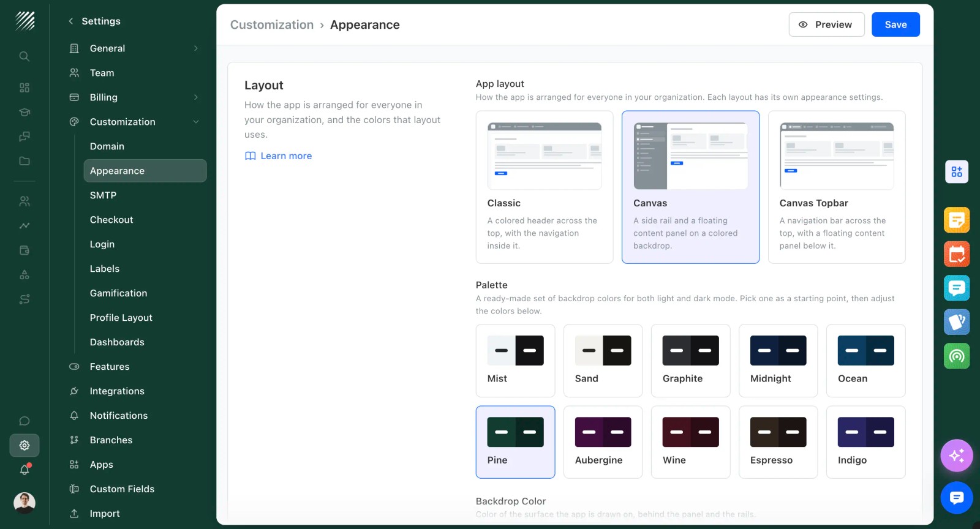Open the wallet icon in left rail

pyautogui.click(x=24, y=250)
